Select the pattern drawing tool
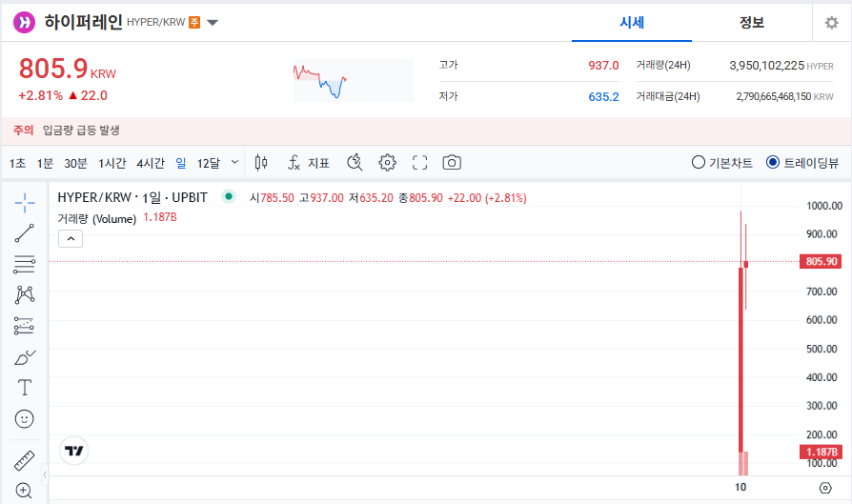 coord(25,295)
